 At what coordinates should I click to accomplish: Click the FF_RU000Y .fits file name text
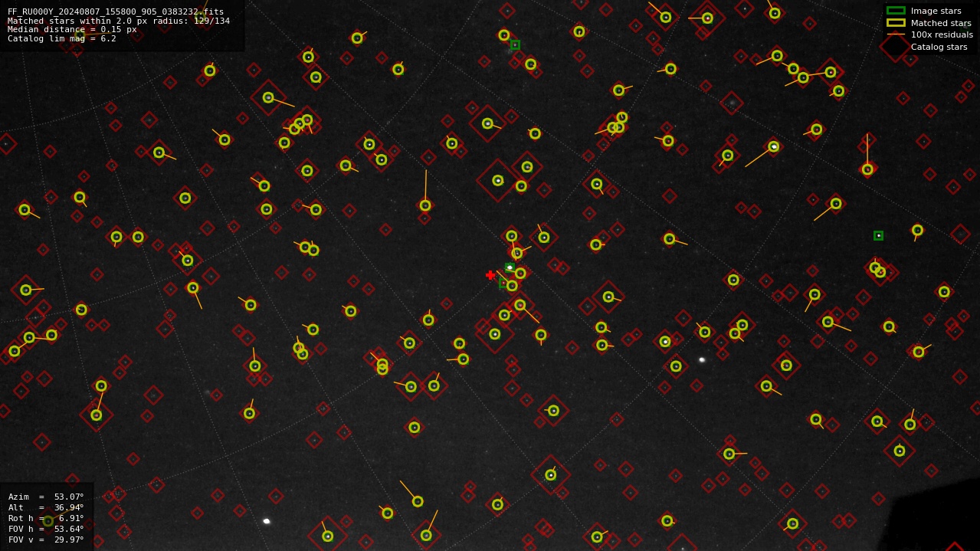pyautogui.click(x=116, y=11)
